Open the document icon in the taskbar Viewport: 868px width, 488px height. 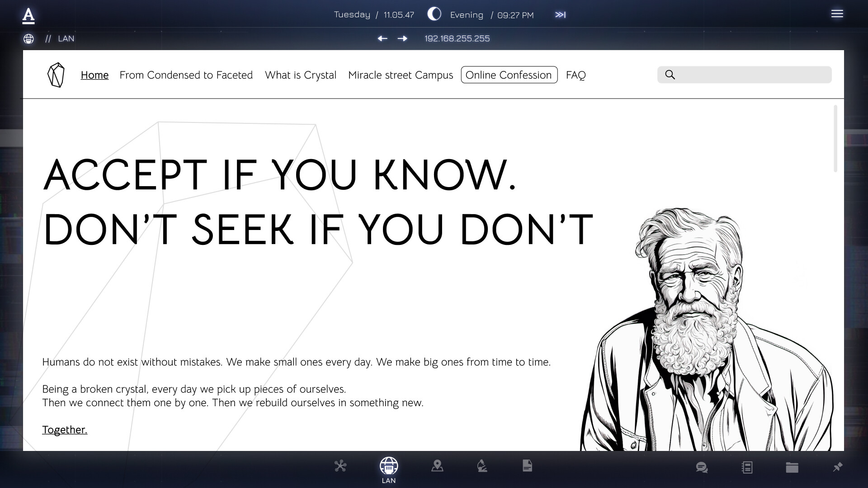(527, 466)
